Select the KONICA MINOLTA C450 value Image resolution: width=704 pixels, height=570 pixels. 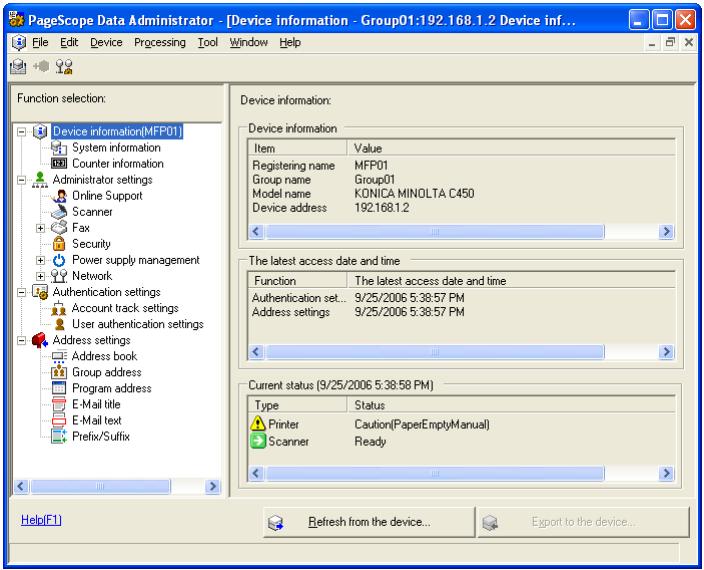coord(414,193)
